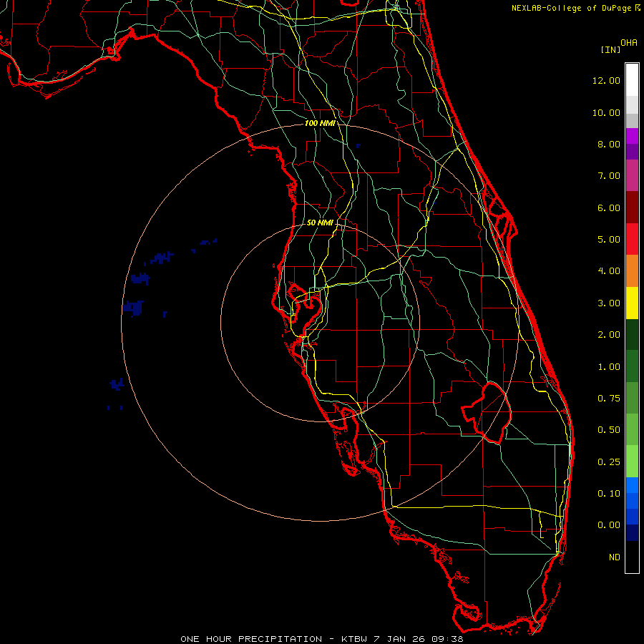Select the 0.10 legend value

(609, 493)
